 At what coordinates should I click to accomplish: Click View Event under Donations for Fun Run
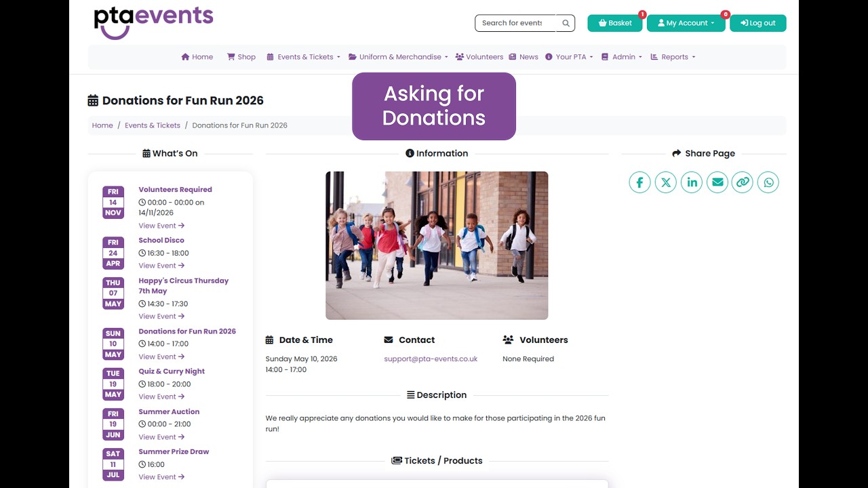tap(161, 357)
